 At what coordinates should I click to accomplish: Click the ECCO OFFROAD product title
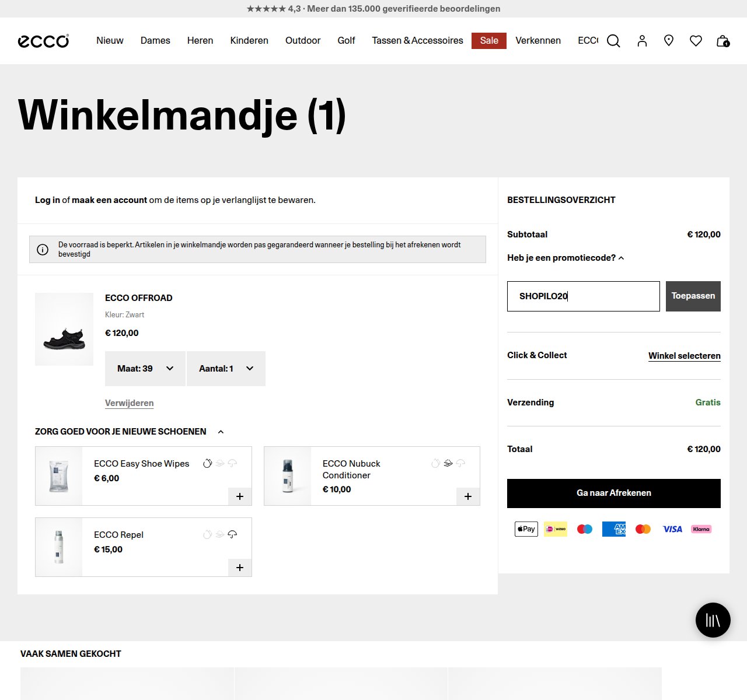tap(139, 298)
